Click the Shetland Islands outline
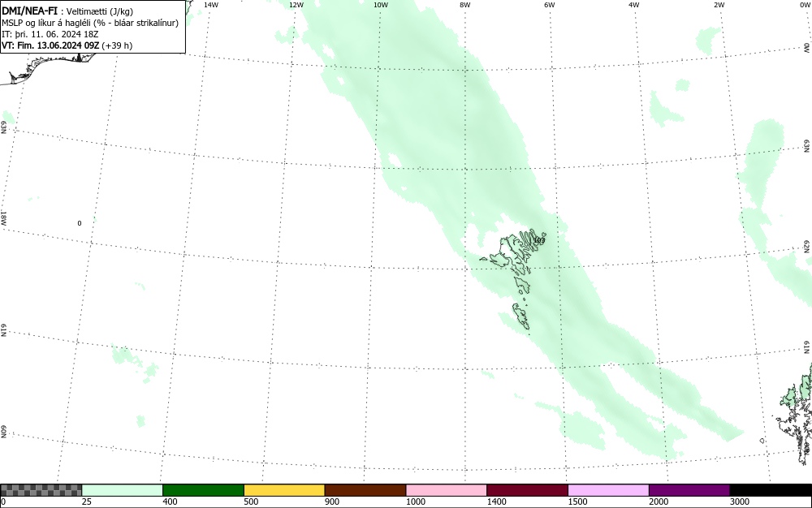 click(x=795, y=414)
